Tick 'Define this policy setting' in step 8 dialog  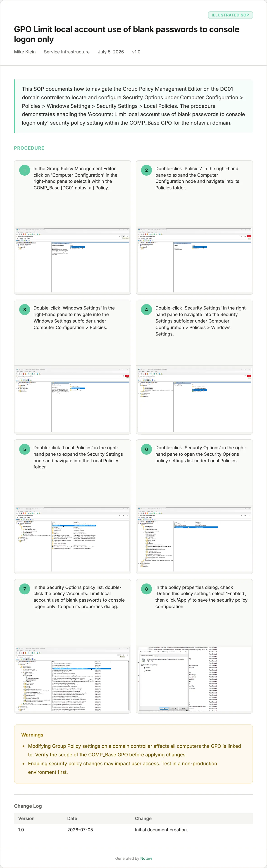pyautogui.click(x=142, y=665)
